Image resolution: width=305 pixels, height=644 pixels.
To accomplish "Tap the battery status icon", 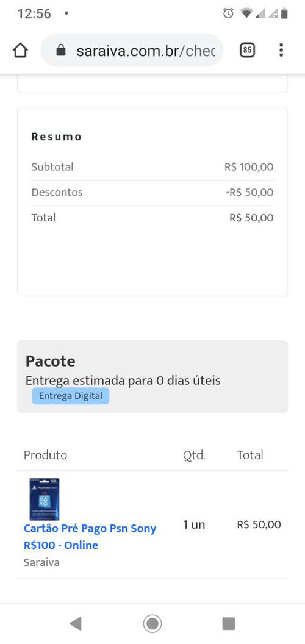I will pos(284,13).
